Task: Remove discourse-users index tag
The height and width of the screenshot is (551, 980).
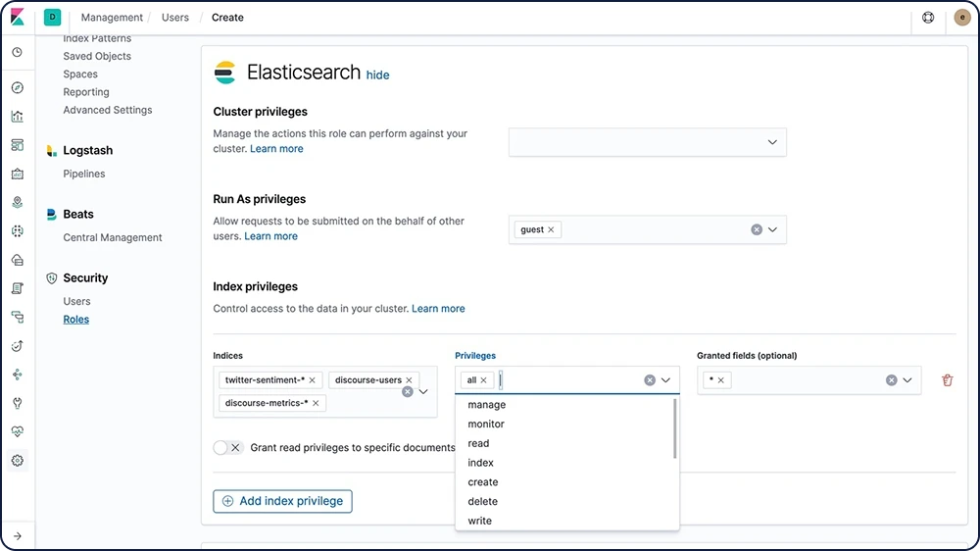Action: point(409,379)
